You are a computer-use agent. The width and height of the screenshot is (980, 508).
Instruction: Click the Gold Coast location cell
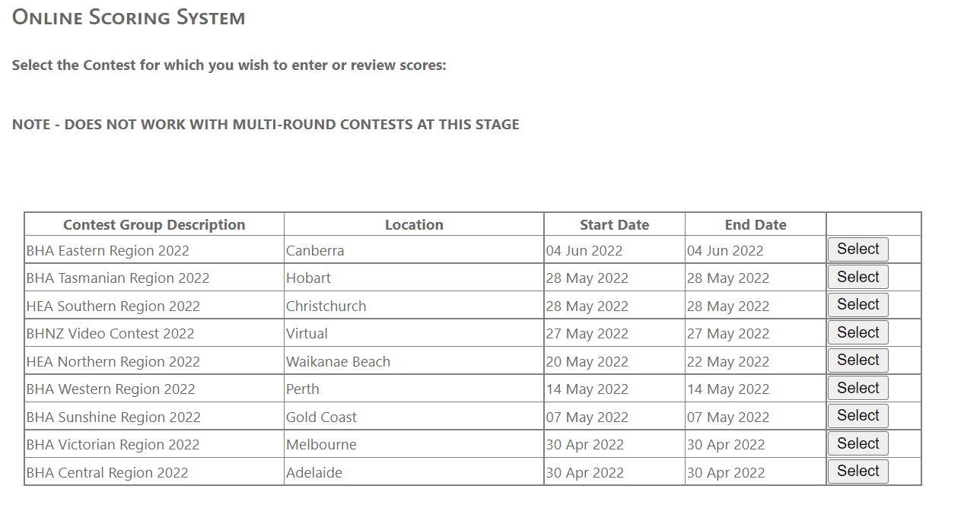coord(321,418)
